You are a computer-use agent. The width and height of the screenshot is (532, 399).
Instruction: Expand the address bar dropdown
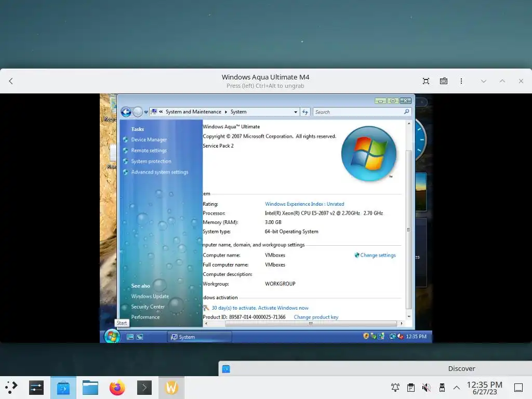(296, 112)
